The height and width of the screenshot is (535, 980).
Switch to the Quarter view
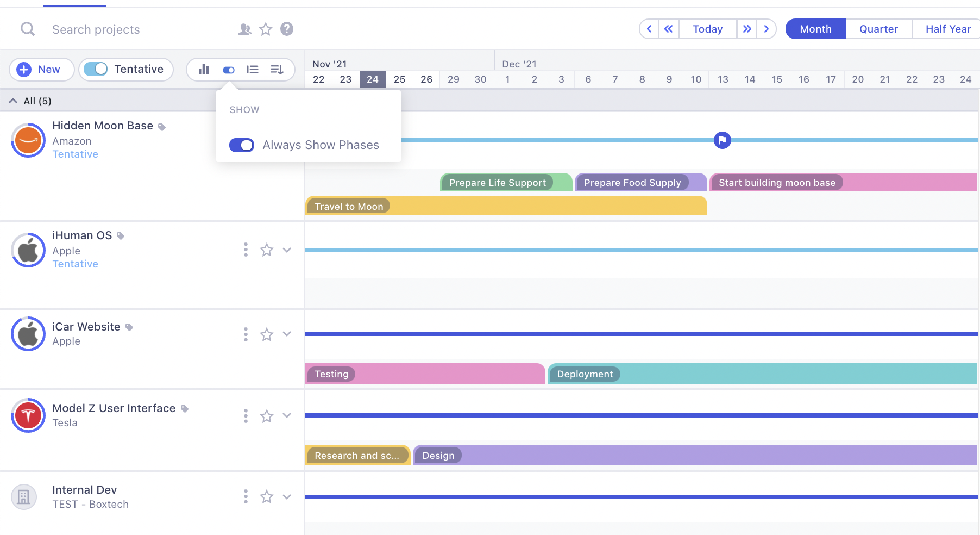[878, 29]
